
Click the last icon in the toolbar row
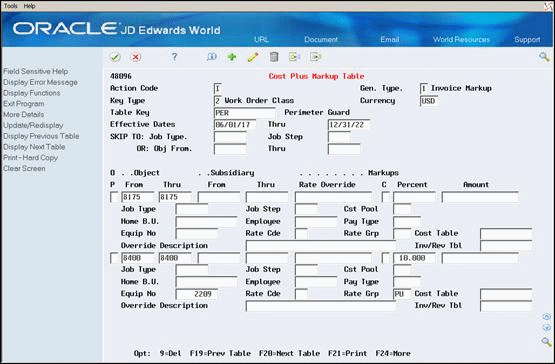tap(315, 57)
